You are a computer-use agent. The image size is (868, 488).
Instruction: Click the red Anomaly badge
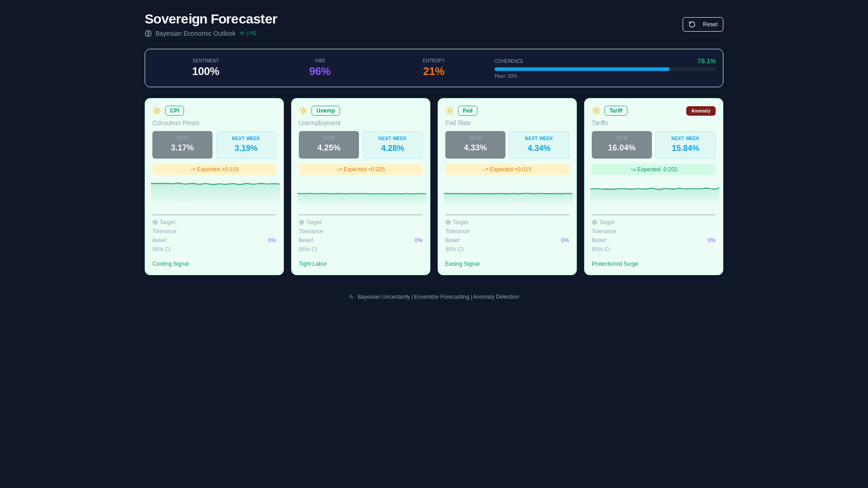pos(701,111)
